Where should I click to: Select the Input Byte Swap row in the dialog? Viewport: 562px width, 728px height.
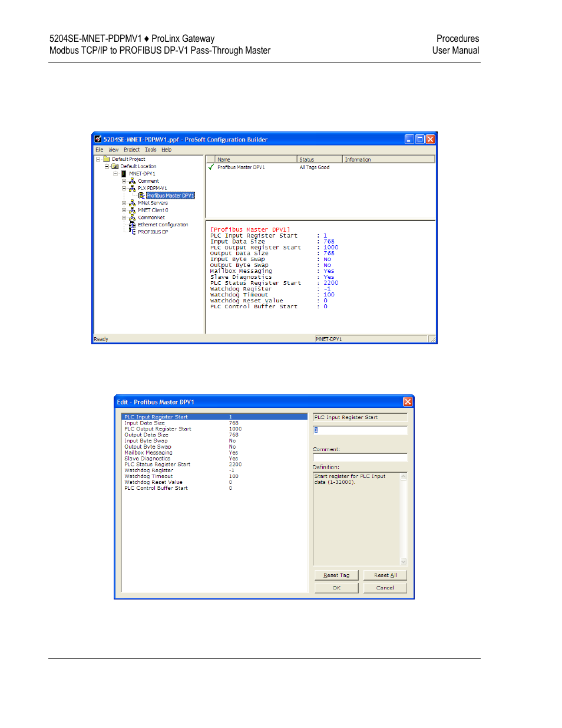[x=214, y=440]
